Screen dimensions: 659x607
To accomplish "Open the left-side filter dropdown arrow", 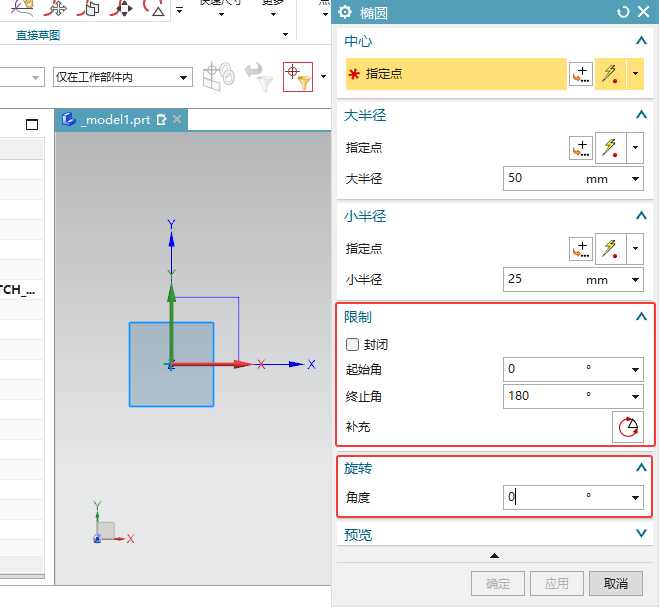I will coord(35,77).
